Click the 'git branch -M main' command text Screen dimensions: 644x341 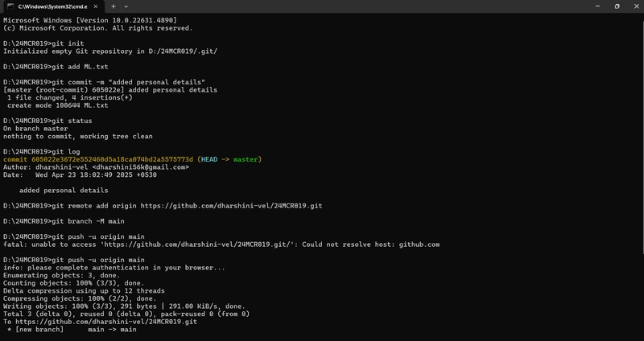click(x=88, y=221)
